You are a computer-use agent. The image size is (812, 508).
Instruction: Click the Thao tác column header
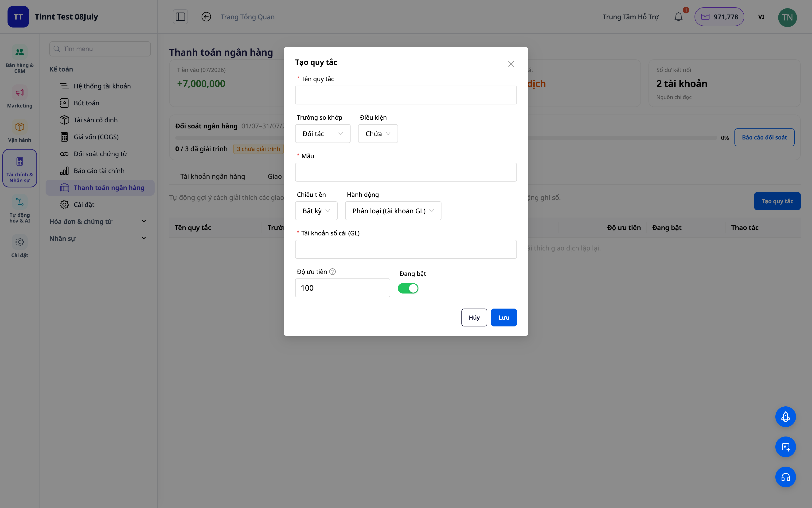click(744, 228)
